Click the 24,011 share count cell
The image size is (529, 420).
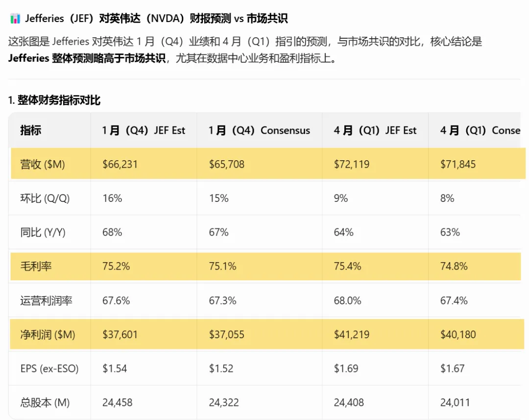(455, 402)
